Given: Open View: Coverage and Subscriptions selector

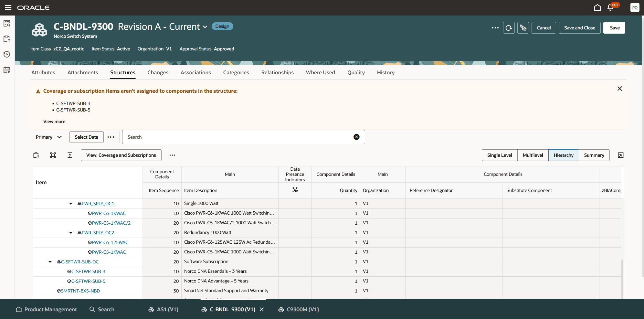Looking at the screenshot, I should tap(121, 155).
